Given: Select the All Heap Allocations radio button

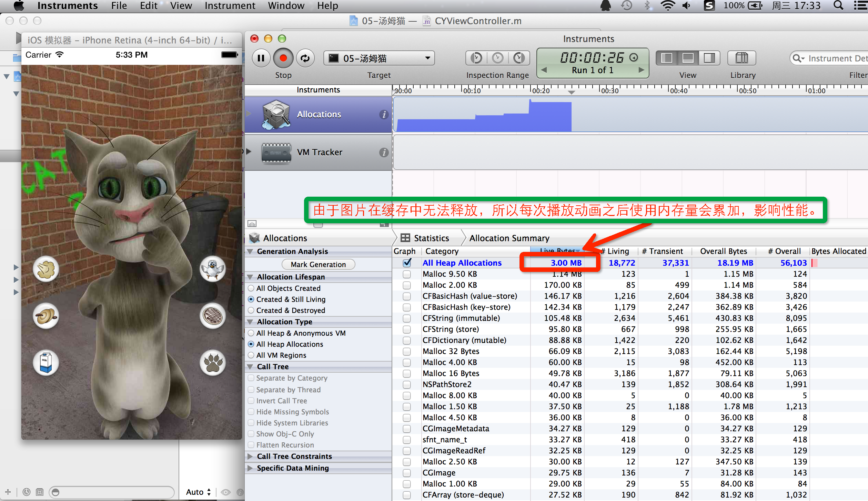Looking at the screenshot, I should click(x=251, y=344).
